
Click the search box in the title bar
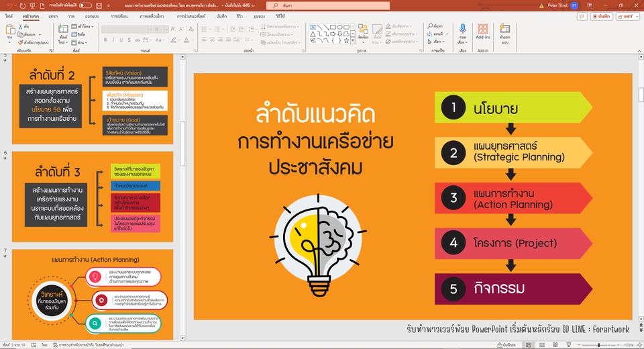(328, 5)
